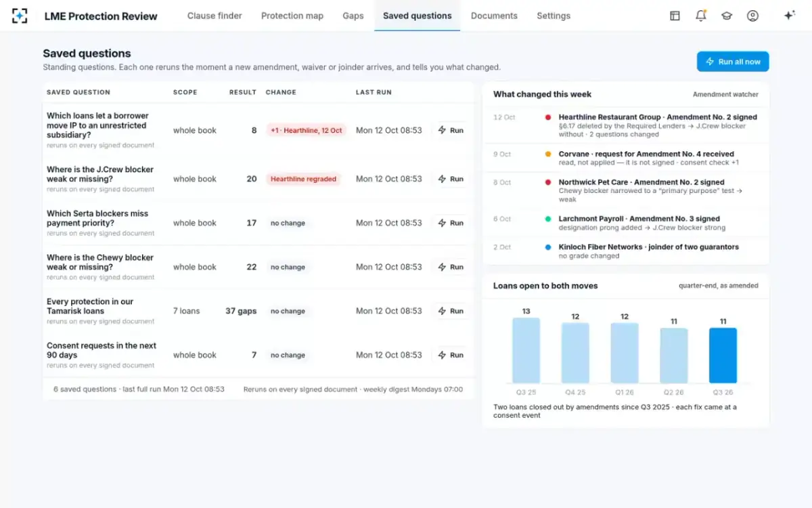Image resolution: width=812 pixels, height=508 pixels.
Task: Open the Clause finder tab
Action: (215, 16)
